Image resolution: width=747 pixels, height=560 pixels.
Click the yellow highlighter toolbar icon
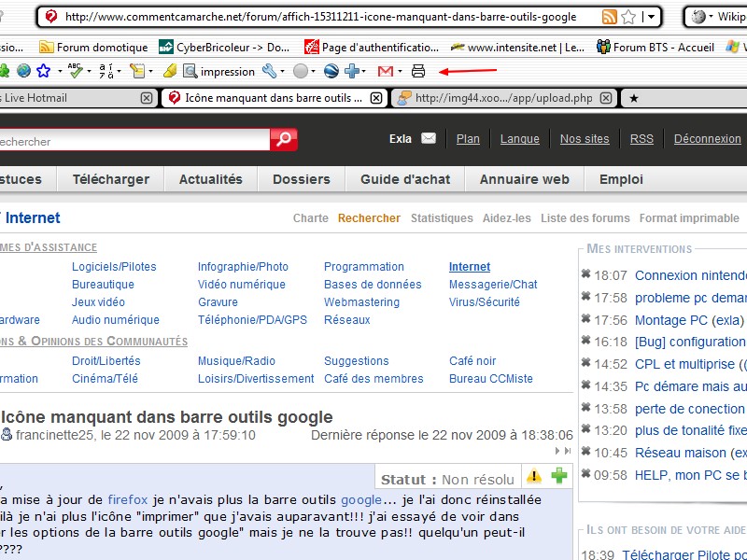click(169, 71)
